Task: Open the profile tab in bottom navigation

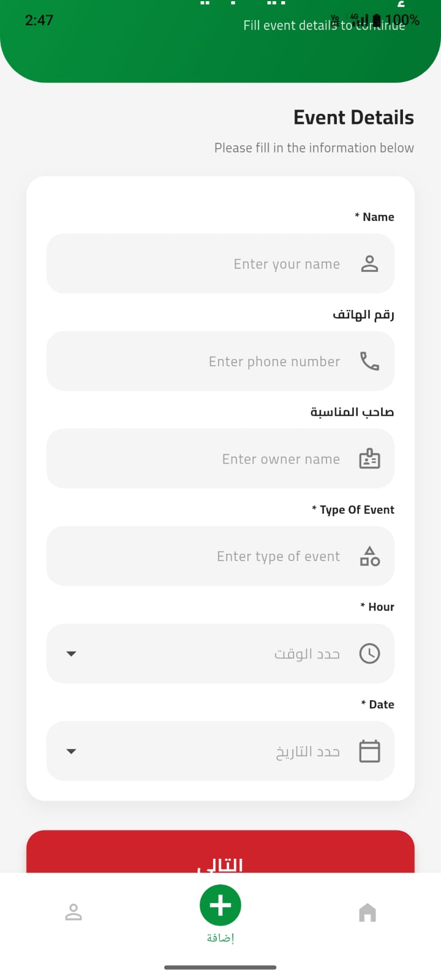Action: pyautogui.click(x=73, y=913)
